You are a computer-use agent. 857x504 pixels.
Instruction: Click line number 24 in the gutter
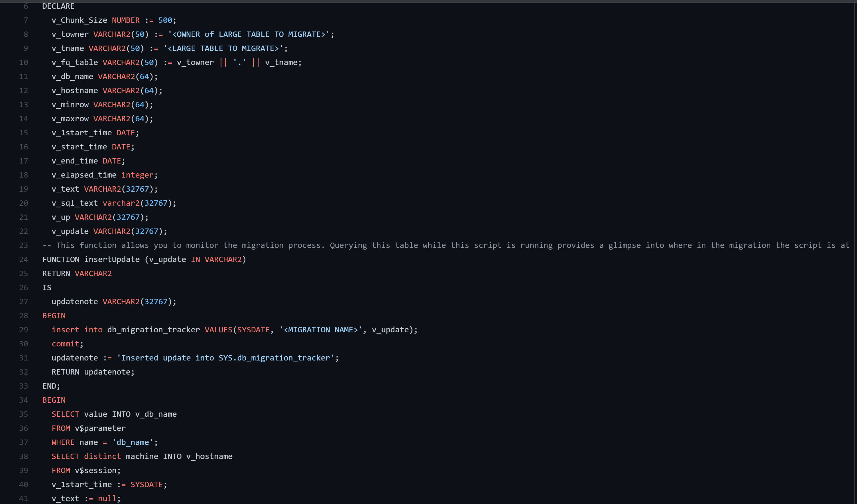(x=23, y=259)
